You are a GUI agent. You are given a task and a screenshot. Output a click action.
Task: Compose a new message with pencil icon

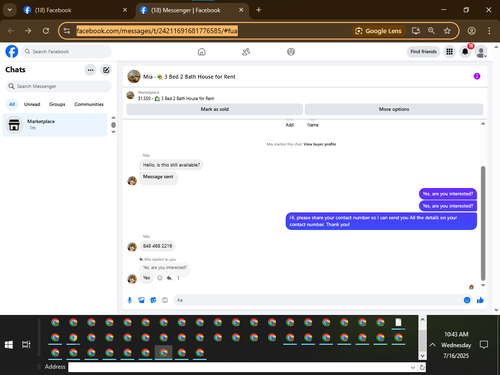point(106,70)
